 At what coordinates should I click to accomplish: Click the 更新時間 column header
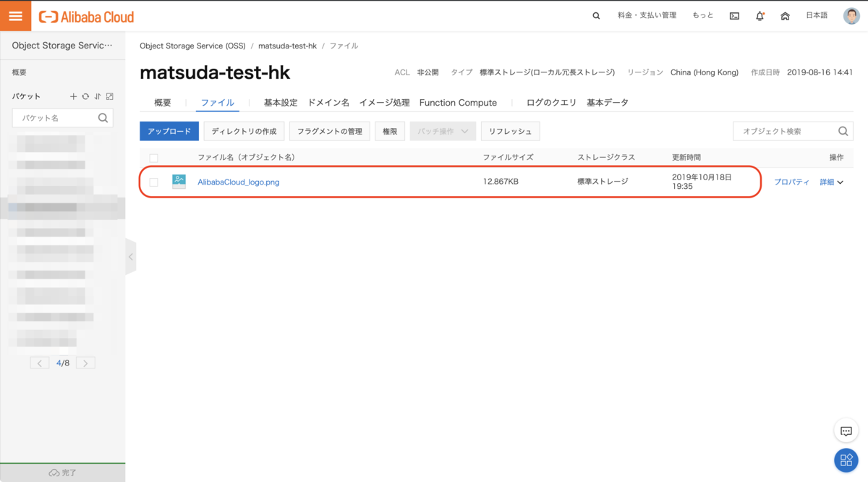click(686, 157)
